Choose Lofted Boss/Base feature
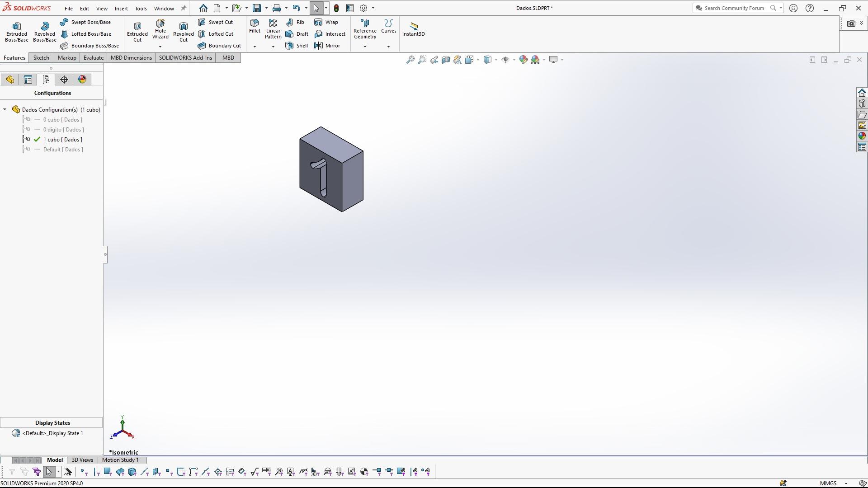The image size is (868, 488). coord(85,34)
